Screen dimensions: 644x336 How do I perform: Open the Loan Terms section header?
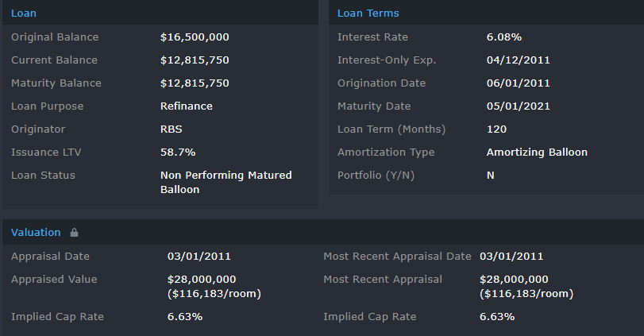pyautogui.click(x=368, y=14)
